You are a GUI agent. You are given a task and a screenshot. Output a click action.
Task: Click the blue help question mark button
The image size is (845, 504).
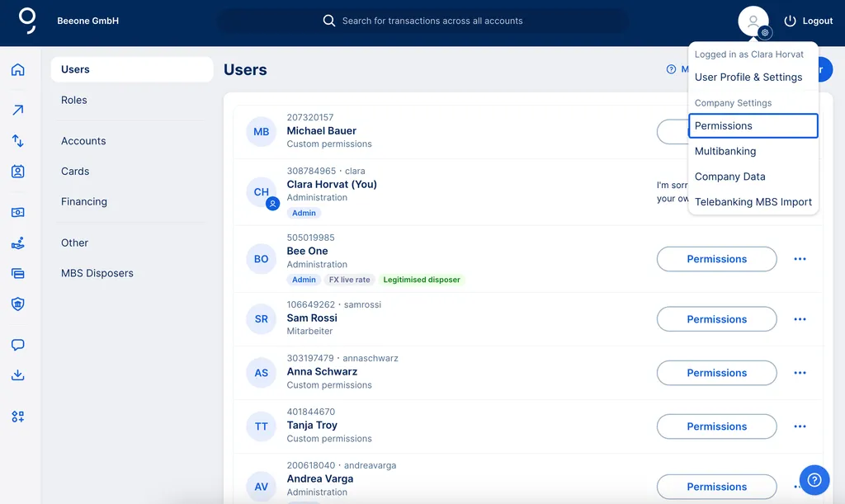(x=814, y=478)
